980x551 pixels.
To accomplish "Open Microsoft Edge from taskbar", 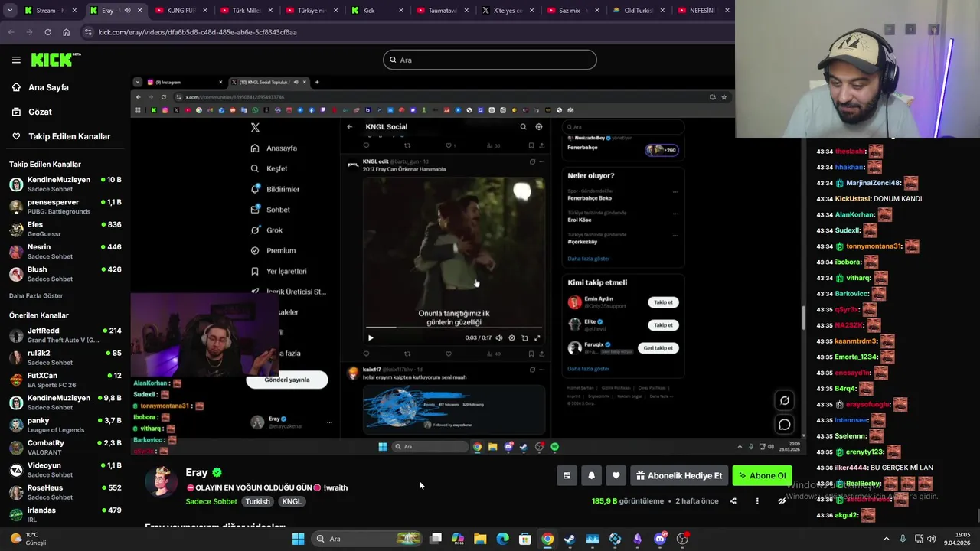I will (502, 539).
